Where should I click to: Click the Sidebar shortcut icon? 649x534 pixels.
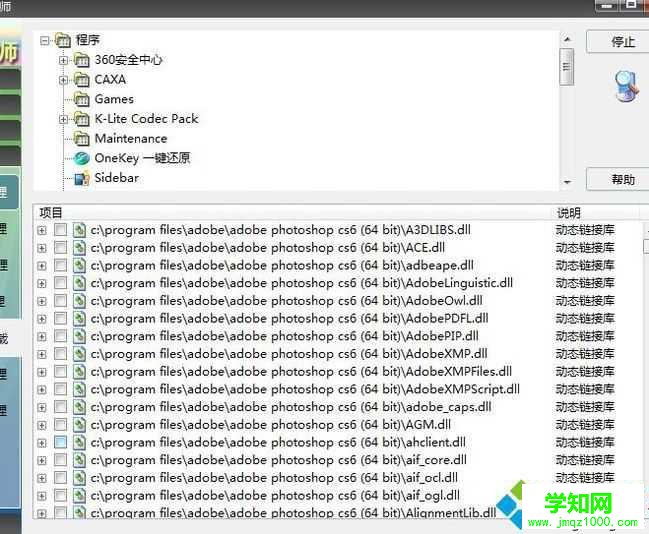pyautogui.click(x=82, y=178)
